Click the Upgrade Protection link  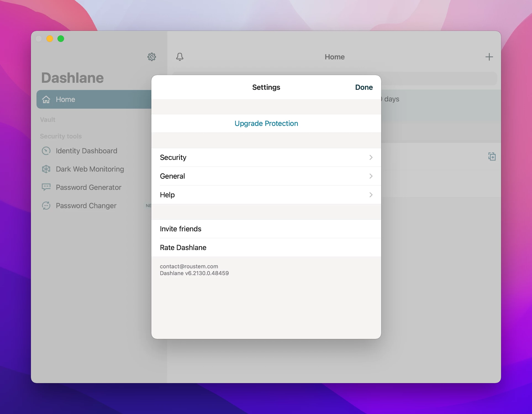(x=266, y=123)
